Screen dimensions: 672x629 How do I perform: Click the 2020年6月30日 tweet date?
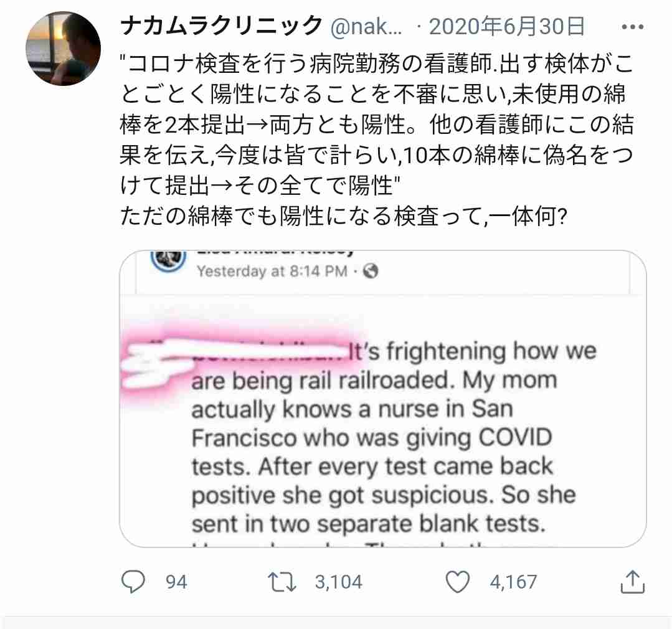pyautogui.click(x=507, y=27)
